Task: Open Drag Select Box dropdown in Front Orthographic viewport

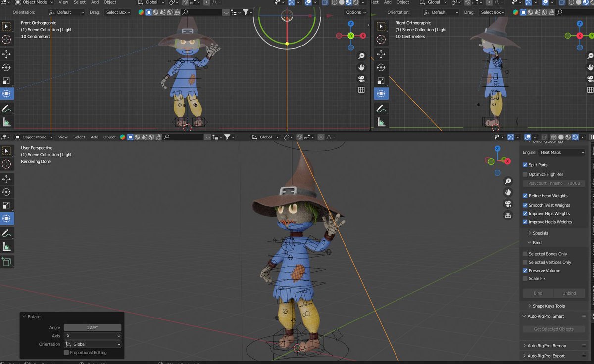Action: pyautogui.click(x=118, y=12)
